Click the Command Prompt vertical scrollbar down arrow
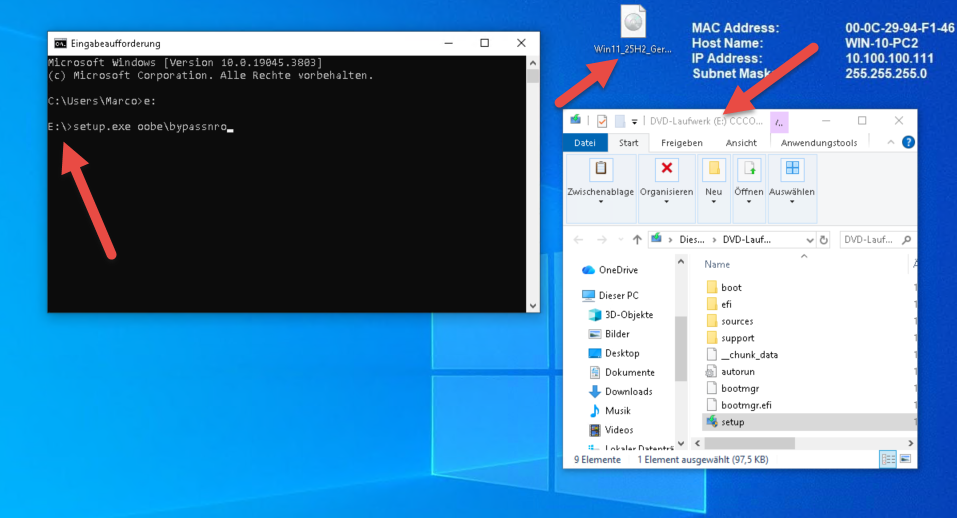Viewport: 957px width, 518px height. pos(533,305)
